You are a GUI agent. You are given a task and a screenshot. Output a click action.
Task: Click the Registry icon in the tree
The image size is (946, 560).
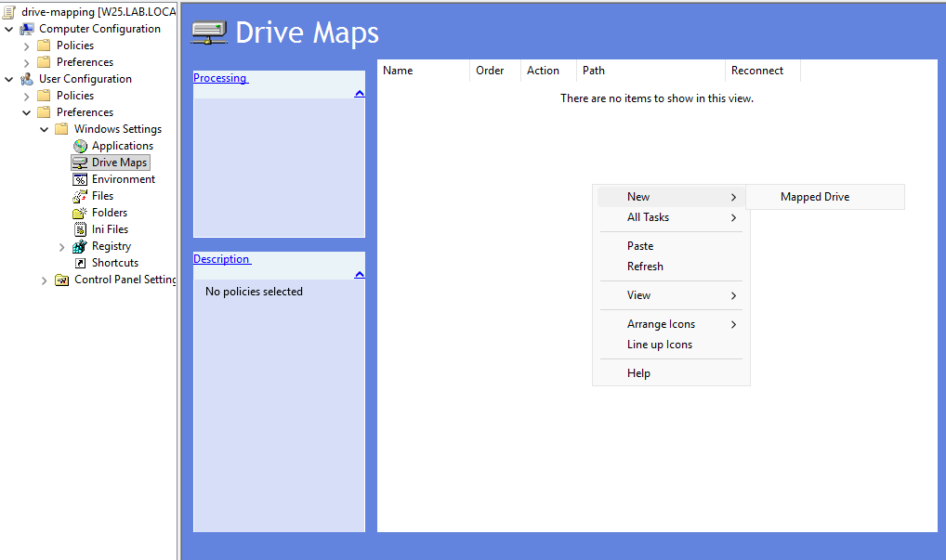pyautogui.click(x=80, y=246)
